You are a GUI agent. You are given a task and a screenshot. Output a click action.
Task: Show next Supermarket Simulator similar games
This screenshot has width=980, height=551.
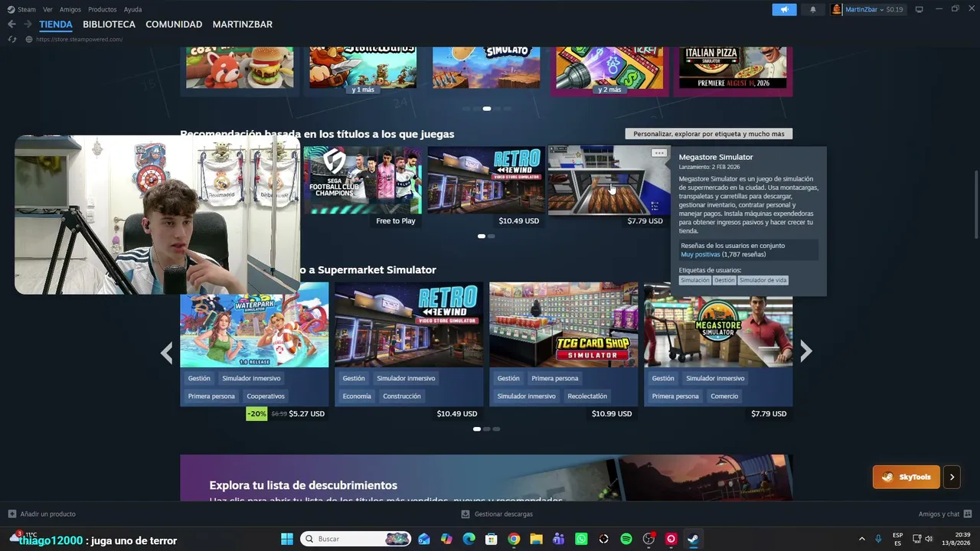tap(805, 351)
